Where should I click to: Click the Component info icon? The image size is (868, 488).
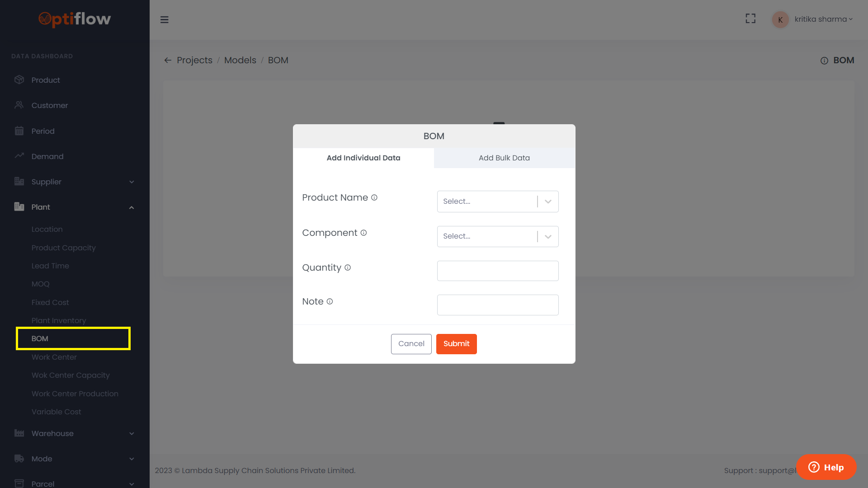coord(363,233)
